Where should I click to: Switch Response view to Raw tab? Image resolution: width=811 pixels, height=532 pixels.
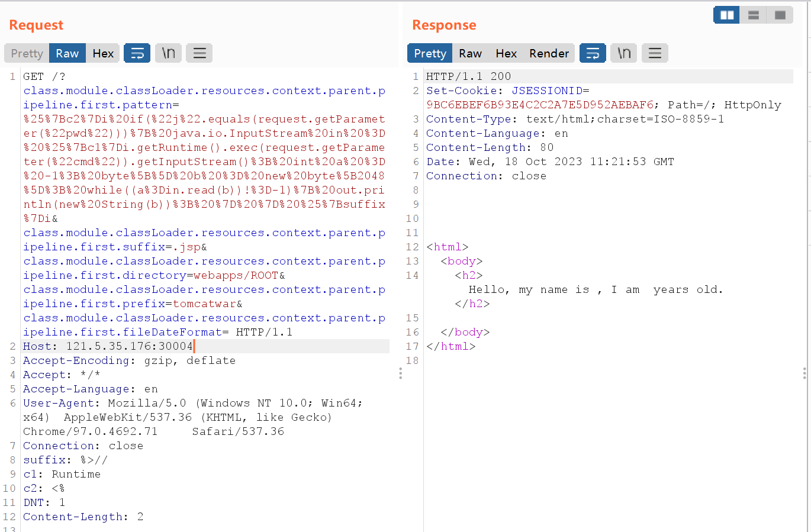tap(471, 53)
